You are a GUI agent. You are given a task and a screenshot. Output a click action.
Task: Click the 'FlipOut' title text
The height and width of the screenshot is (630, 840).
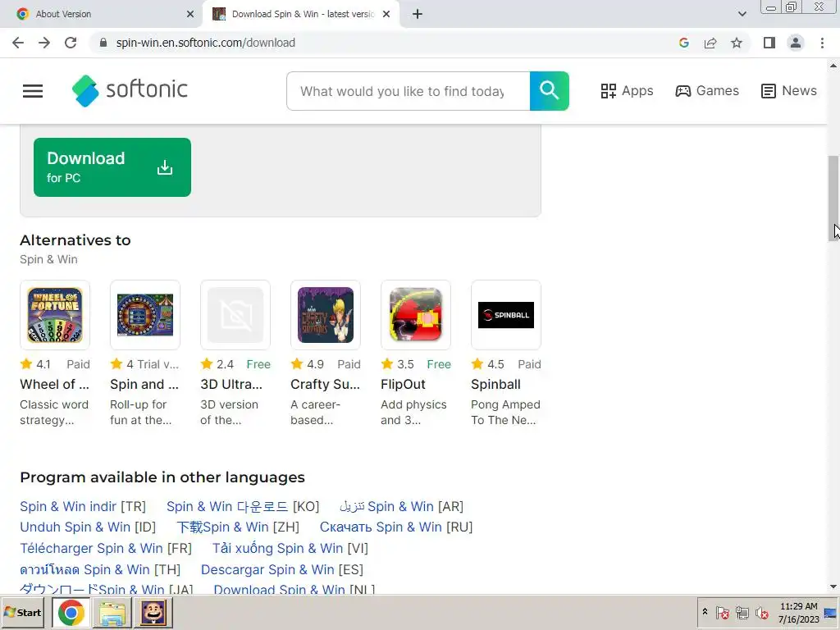pyautogui.click(x=403, y=385)
